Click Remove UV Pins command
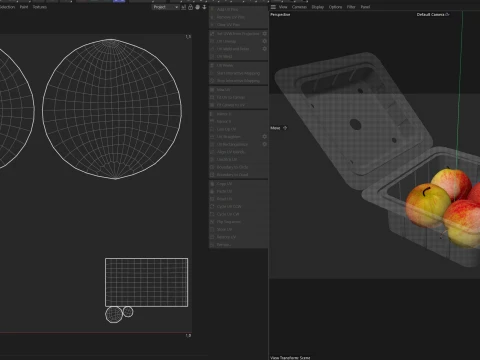The image size is (480, 360). [x=238, y=17]
